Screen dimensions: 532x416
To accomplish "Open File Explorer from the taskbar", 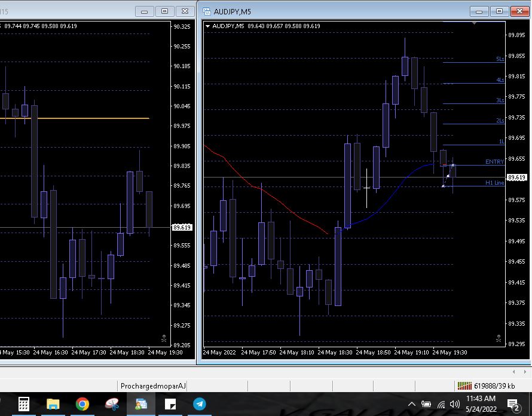I will point(53,404).
